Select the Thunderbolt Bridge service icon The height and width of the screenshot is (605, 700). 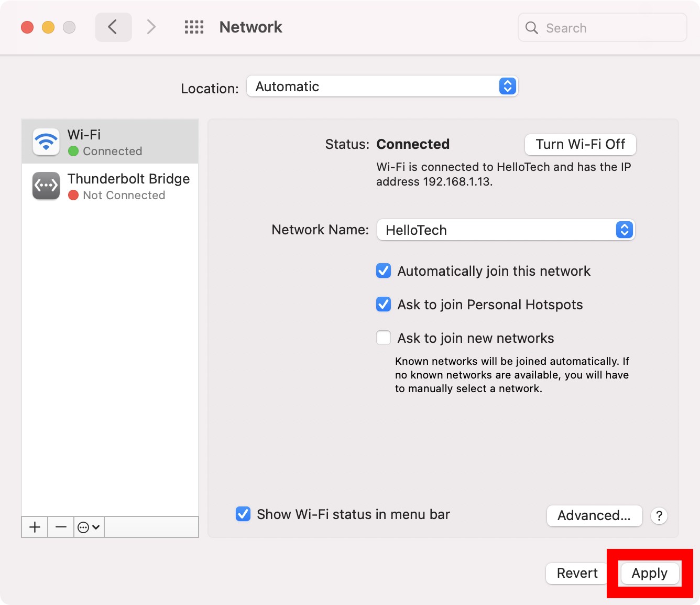click(46, 186)
